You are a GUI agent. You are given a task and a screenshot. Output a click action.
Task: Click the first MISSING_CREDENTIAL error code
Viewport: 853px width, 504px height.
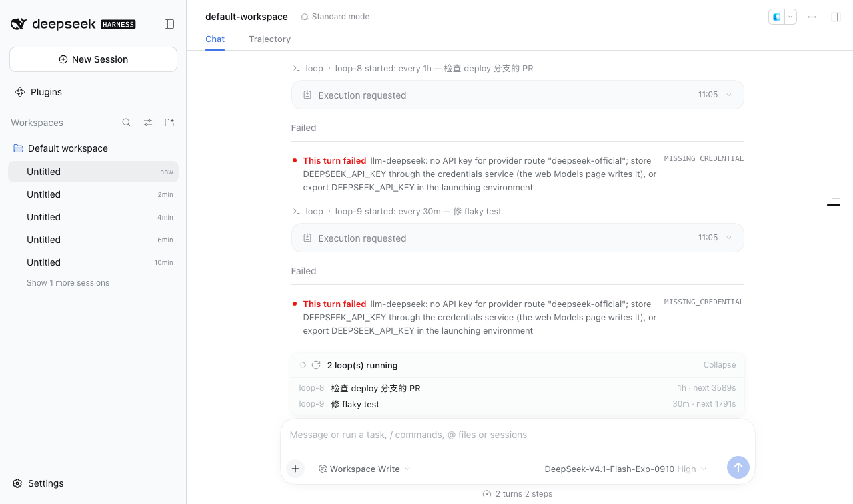(x=704, y=158)
